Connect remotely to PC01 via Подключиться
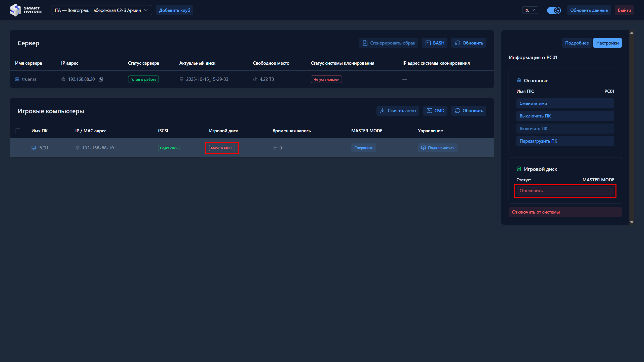 (438, 148)
